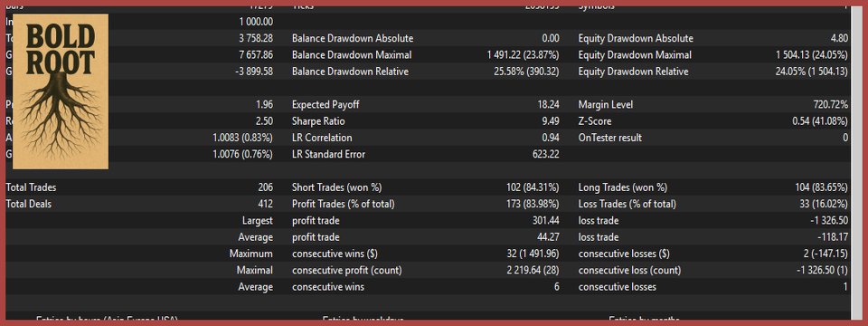
Task: Click the Largest row label
Action: (258, 221)
